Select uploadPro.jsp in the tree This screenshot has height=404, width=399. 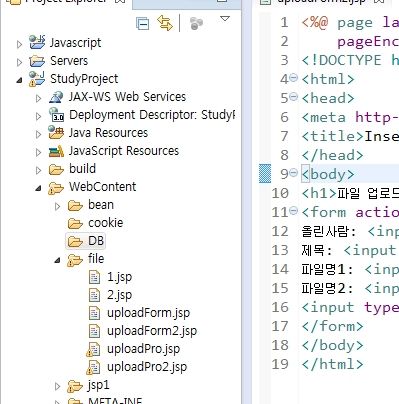(x=143, y=349)
